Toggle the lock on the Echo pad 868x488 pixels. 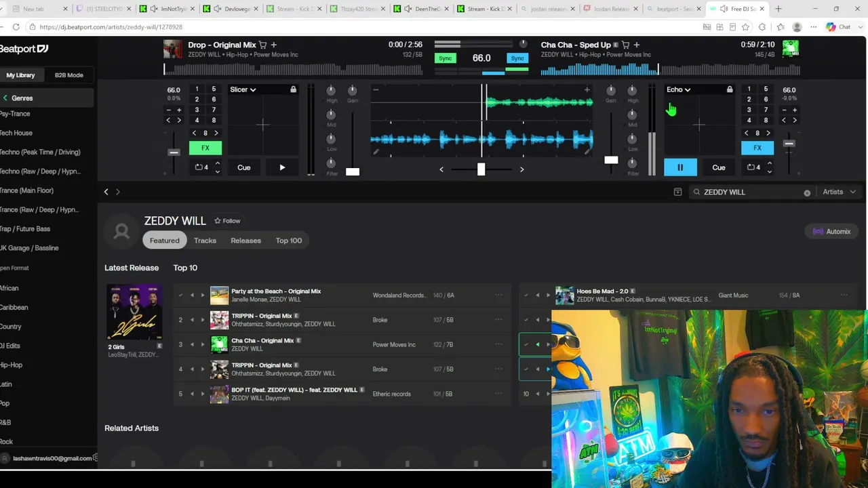coord(730,89)
